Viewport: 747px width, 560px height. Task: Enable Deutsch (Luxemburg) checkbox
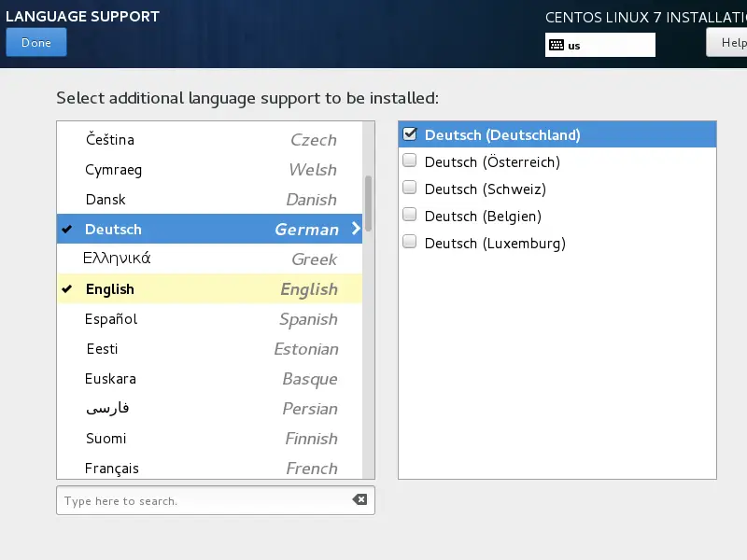pos(410,242)
